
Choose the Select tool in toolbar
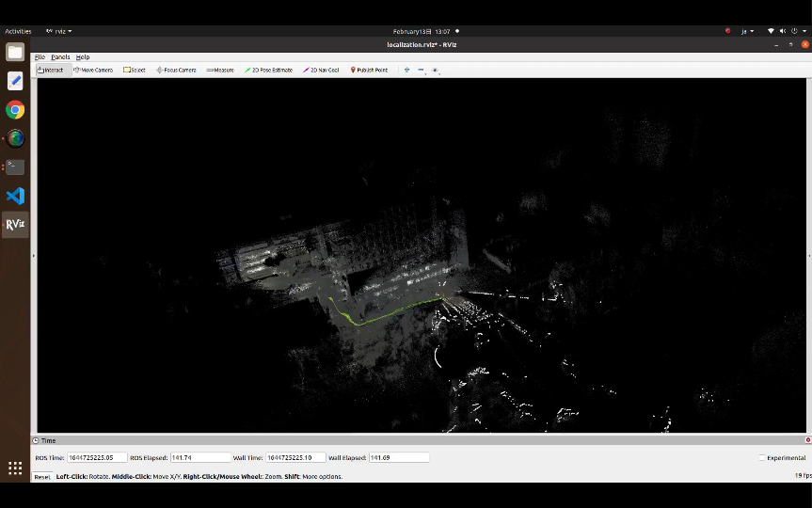click(x=135, y=70)
